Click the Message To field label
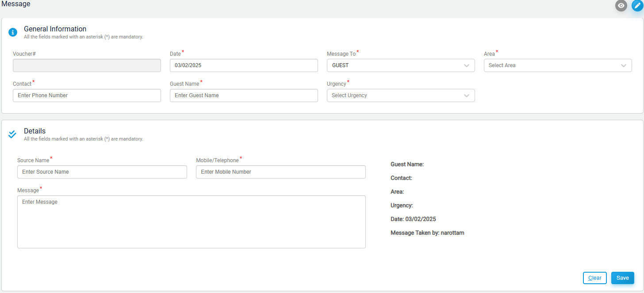Image resolution: width=644 pixels, height=293 pixels. pos(341,54)
